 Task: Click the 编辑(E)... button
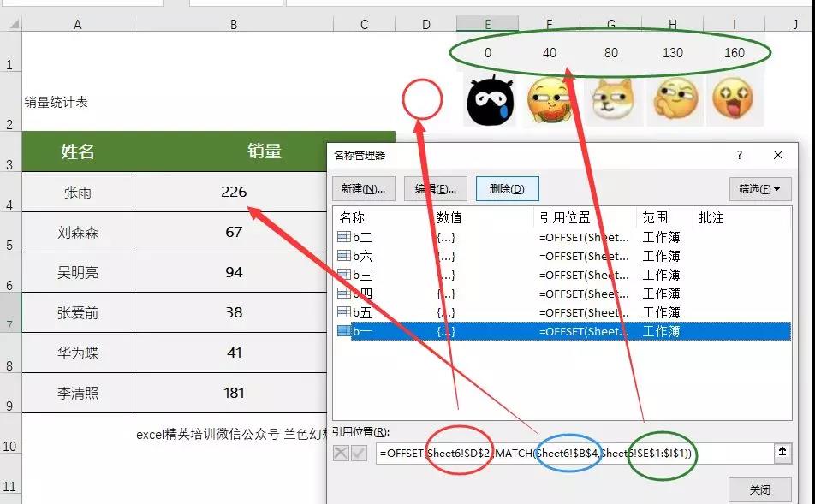[436, 188]
